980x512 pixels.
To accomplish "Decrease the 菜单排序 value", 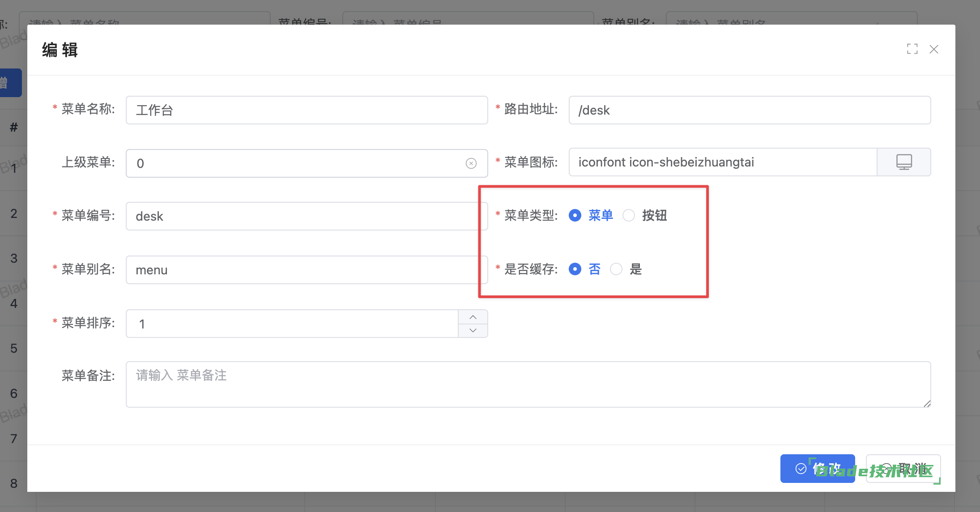I will [473, 330].
